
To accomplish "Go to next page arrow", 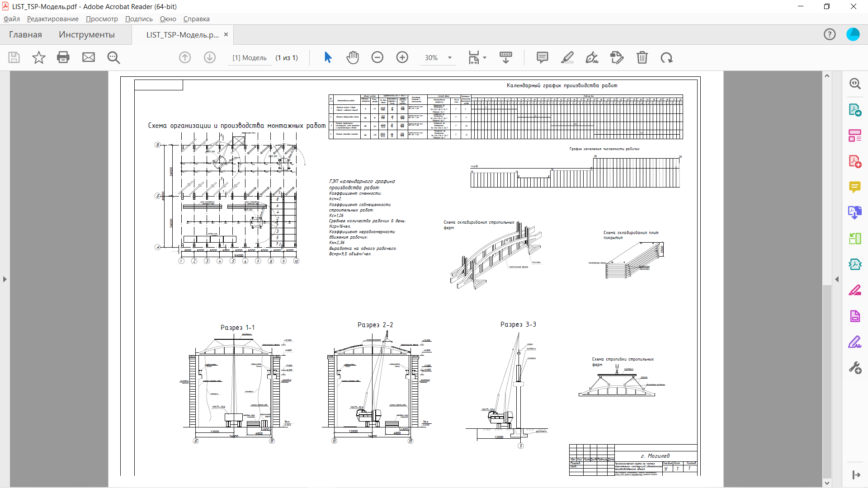I will 210,57.
